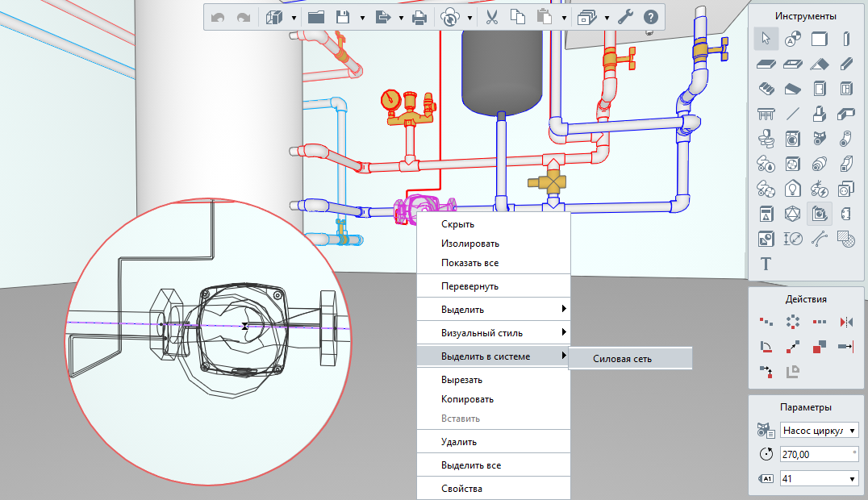Click the Undo arrow in toolbar
The height and width of the screenshot is (500, 868).
(218, 18)
